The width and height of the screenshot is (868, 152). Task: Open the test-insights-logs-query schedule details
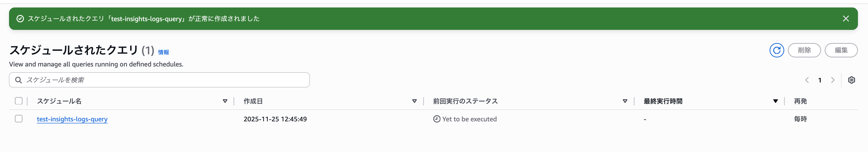pyautogui.click(x=72, y=119)
